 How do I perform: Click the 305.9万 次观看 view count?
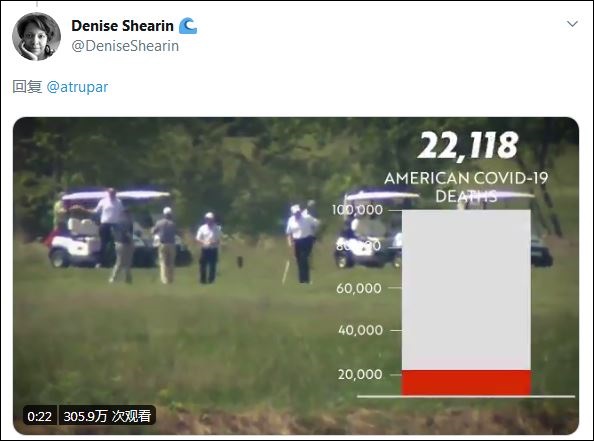coord(107,416)
